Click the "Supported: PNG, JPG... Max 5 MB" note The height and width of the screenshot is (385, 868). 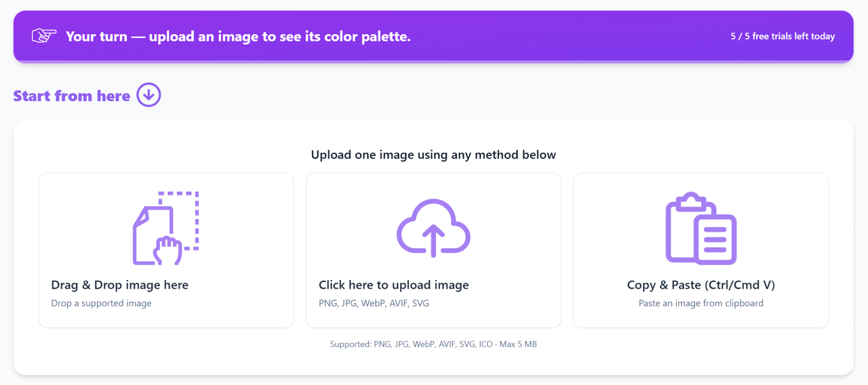click(433, 344)
